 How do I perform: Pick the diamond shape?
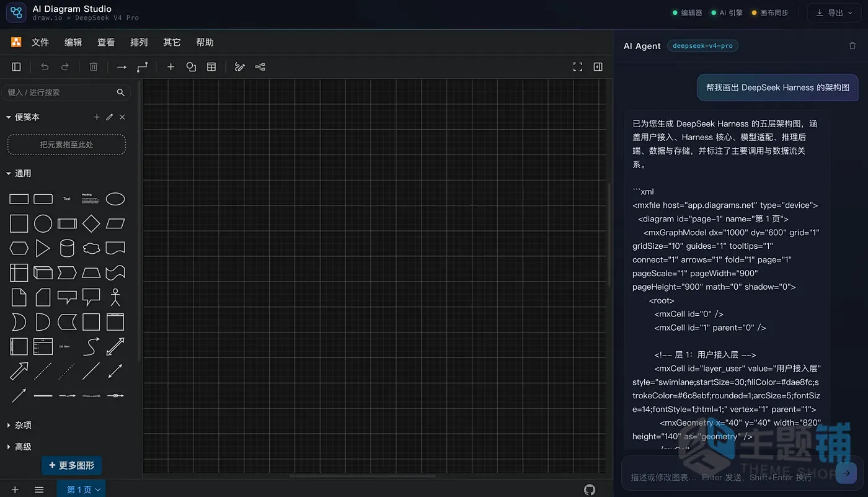point(91,223)
